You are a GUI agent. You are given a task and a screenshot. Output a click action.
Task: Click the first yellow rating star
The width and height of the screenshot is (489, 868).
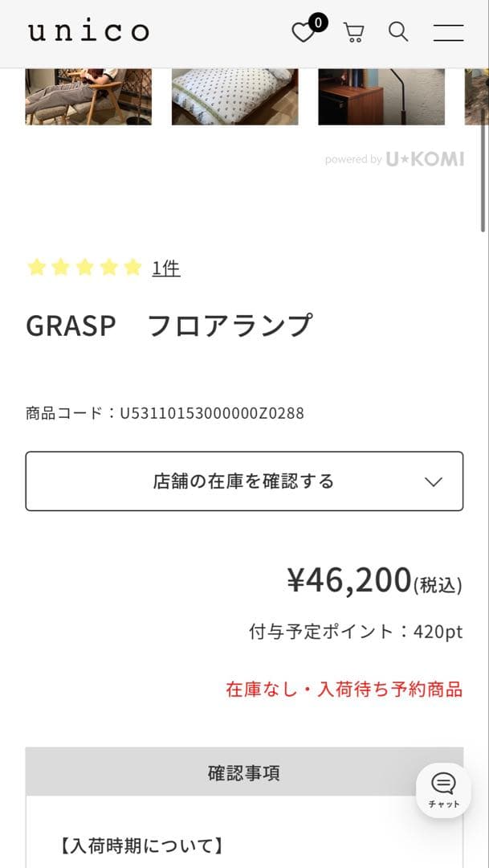(36, 267)
